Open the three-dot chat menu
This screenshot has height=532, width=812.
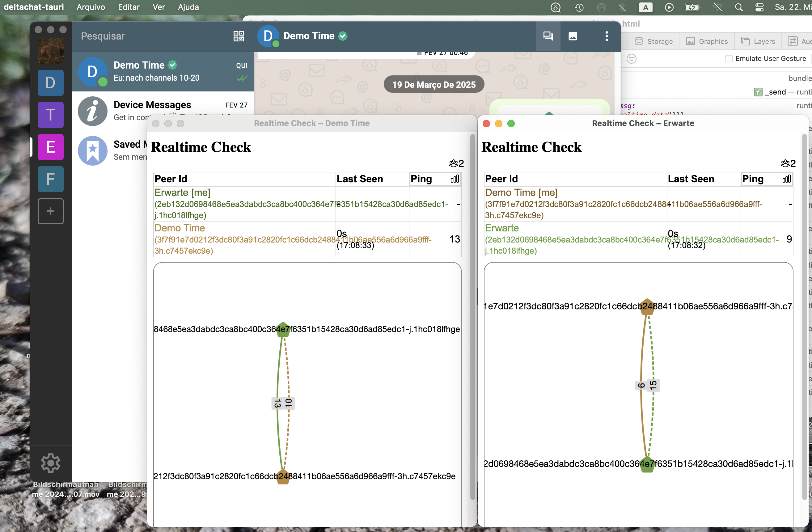pyautogui.click(x=607, y=36)
